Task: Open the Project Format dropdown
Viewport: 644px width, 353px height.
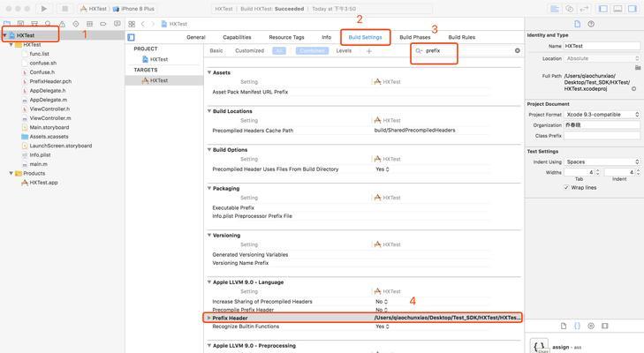Action: pos(602,115)
